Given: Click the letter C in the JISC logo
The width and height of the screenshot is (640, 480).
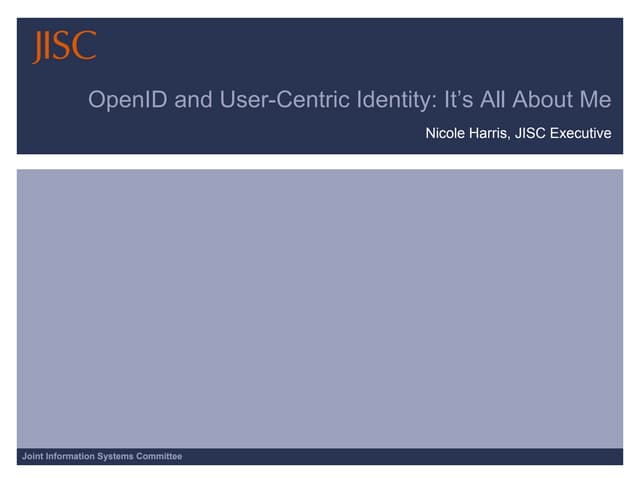Looking at the screenshot, I should click(86, 46).
